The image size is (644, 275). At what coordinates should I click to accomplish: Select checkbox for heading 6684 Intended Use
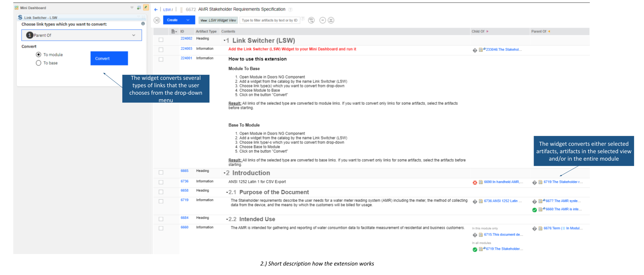click(x=161, y=219)
